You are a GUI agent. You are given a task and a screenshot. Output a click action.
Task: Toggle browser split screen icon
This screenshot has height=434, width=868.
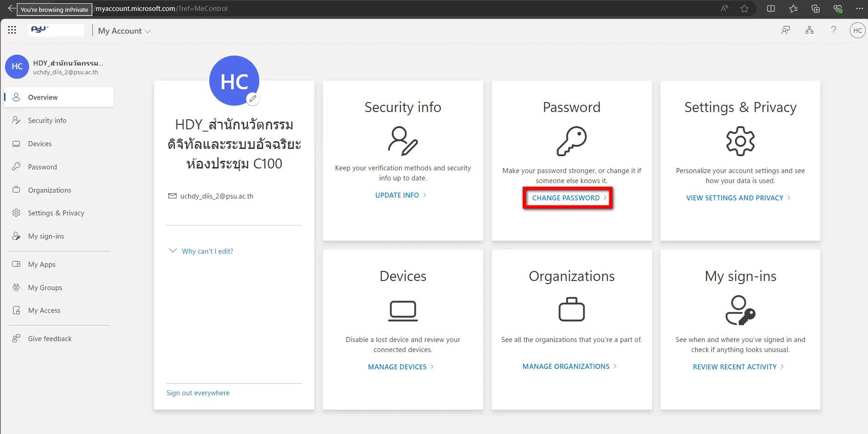771,9
